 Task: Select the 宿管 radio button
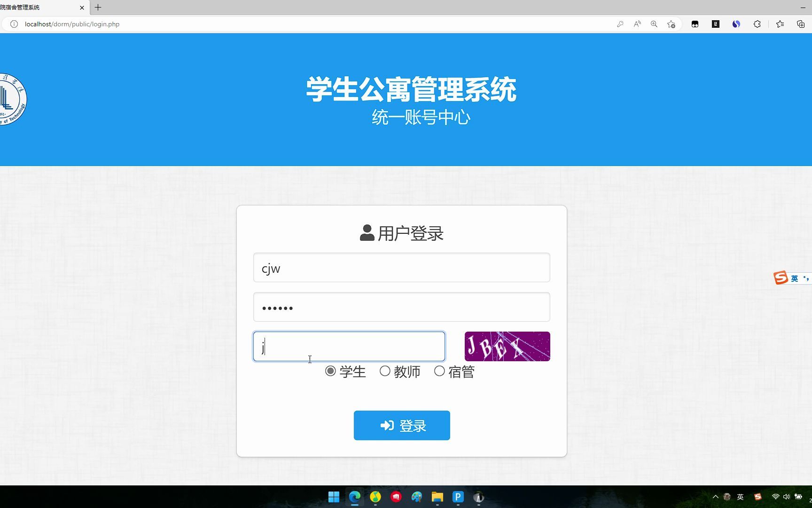pos(439,371)
